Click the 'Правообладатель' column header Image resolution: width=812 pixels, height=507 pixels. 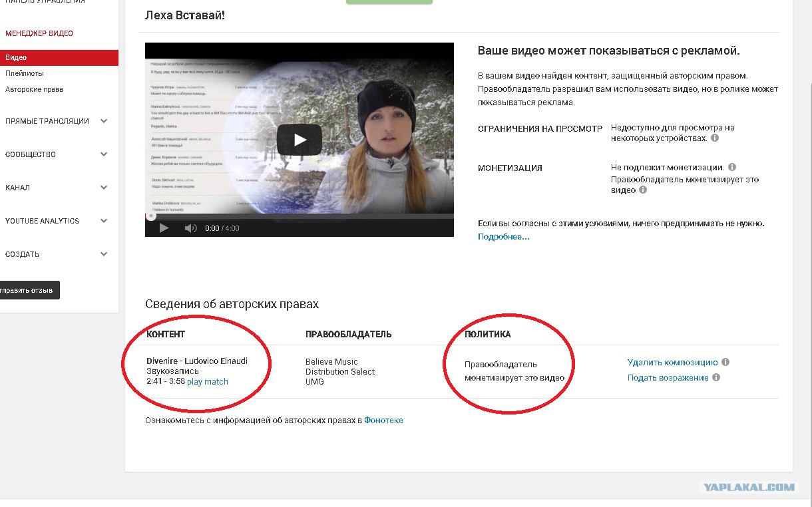click(348, 334)
